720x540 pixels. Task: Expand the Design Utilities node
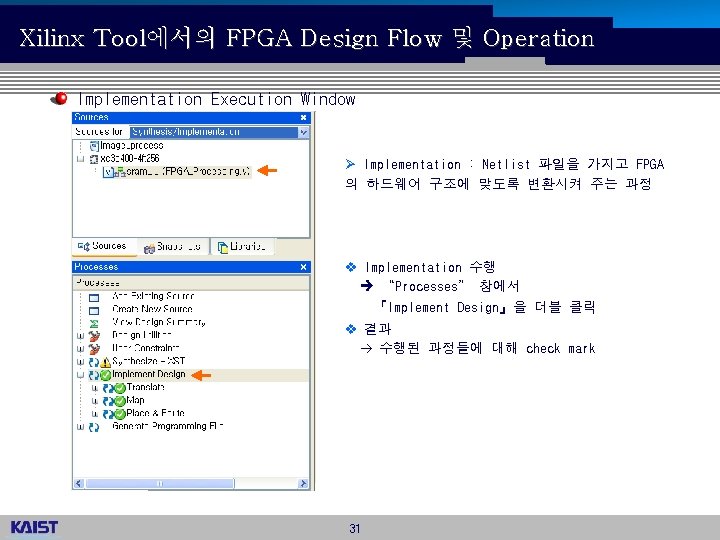pos(80,336)
